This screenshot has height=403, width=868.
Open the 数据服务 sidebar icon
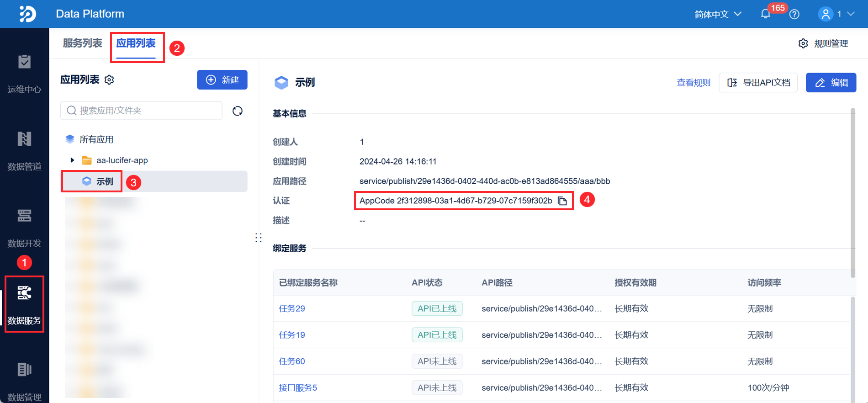pos(24,293)
